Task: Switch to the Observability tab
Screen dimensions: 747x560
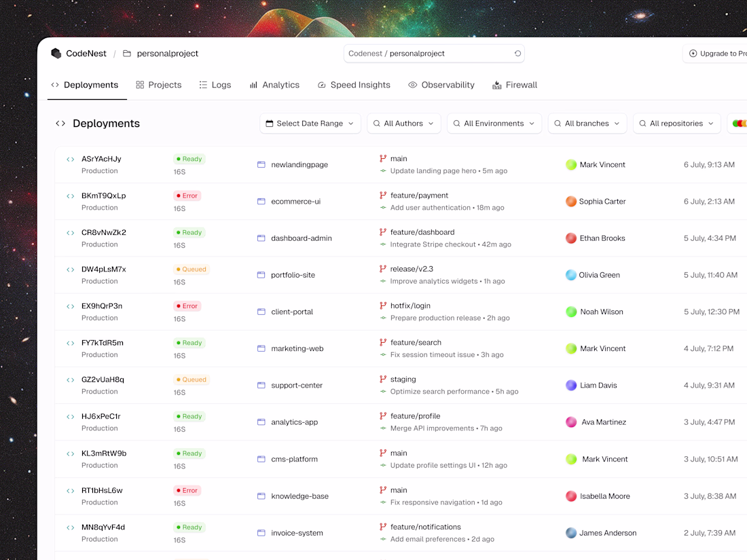Action: [x=441, y=85]
